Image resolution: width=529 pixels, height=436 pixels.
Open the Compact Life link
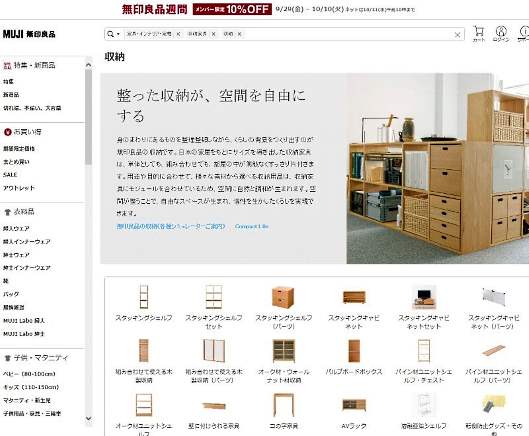[252, 226]
